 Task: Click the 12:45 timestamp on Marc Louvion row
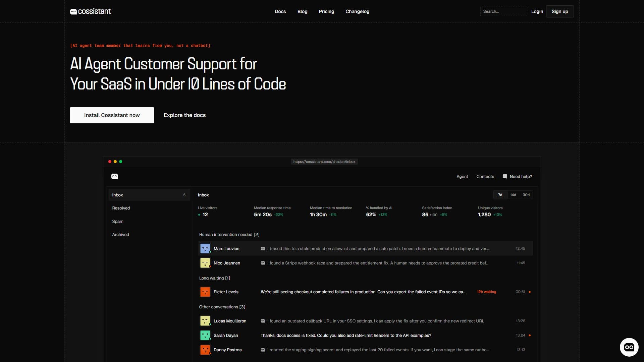pyautogui.click(x=520, y=249)
